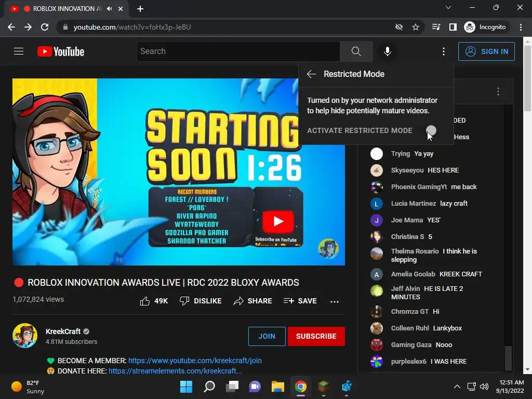
Task: Open YouTube settings three-dot menu
Action: tap(444, 51)
